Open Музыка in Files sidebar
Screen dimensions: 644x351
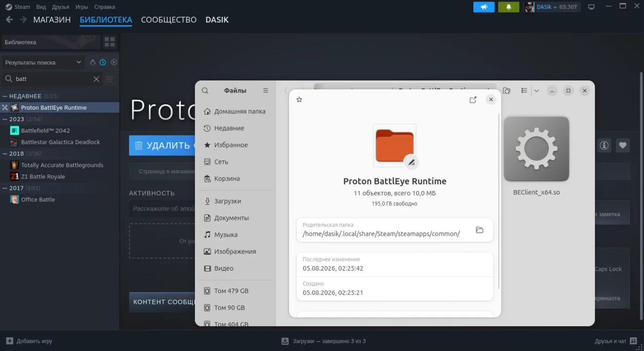[x=235, y=234]
